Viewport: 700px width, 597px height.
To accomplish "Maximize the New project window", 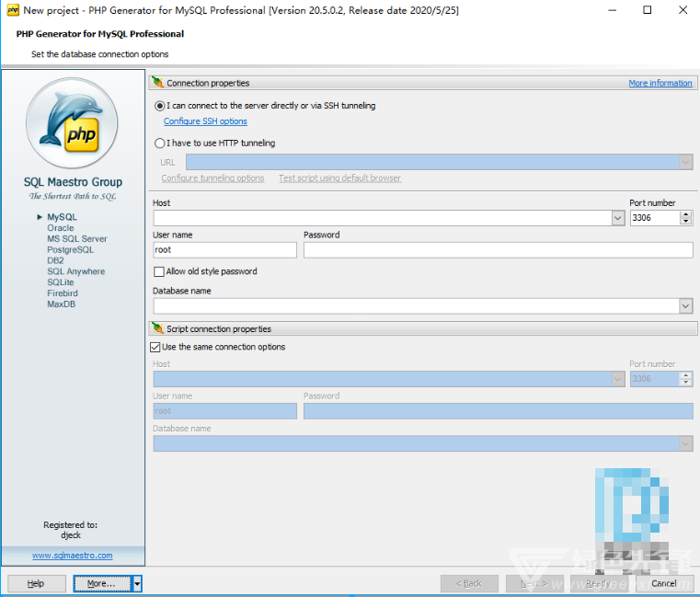I will click(648, 10).
